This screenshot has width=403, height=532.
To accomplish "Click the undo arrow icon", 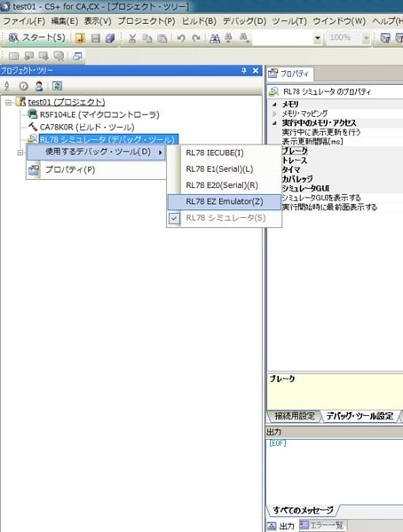I will [x=181, y=38].
